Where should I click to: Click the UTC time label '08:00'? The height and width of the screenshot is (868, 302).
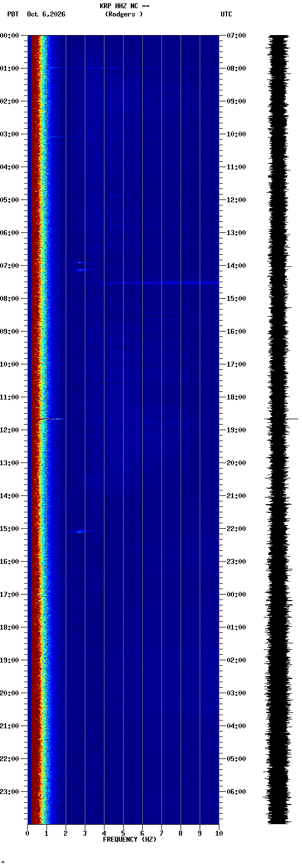pos(236,68)
